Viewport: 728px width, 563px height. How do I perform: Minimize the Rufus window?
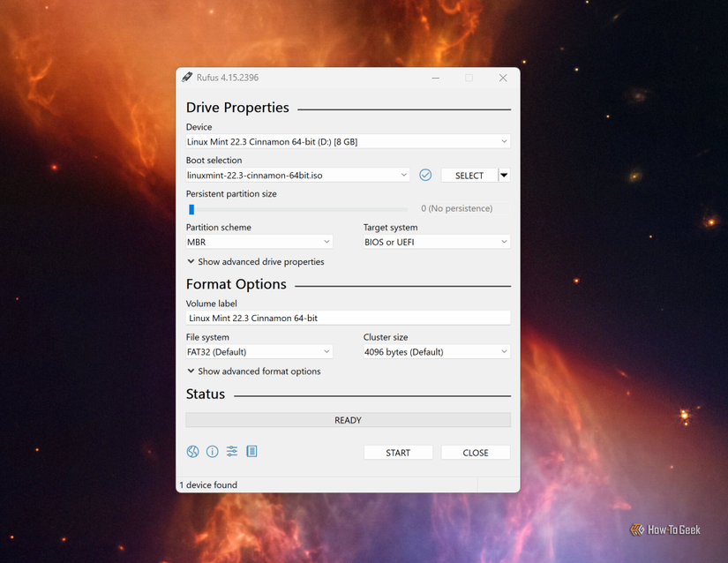coord(436,78)
